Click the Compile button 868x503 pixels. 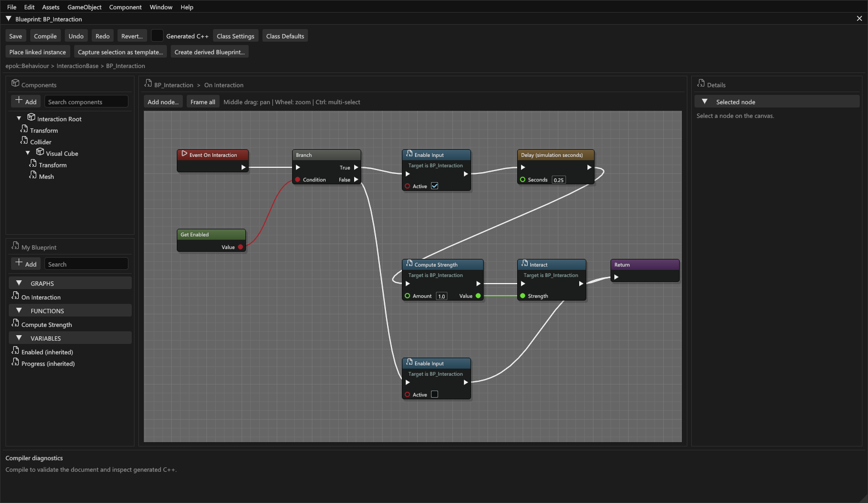coord(45,36)
